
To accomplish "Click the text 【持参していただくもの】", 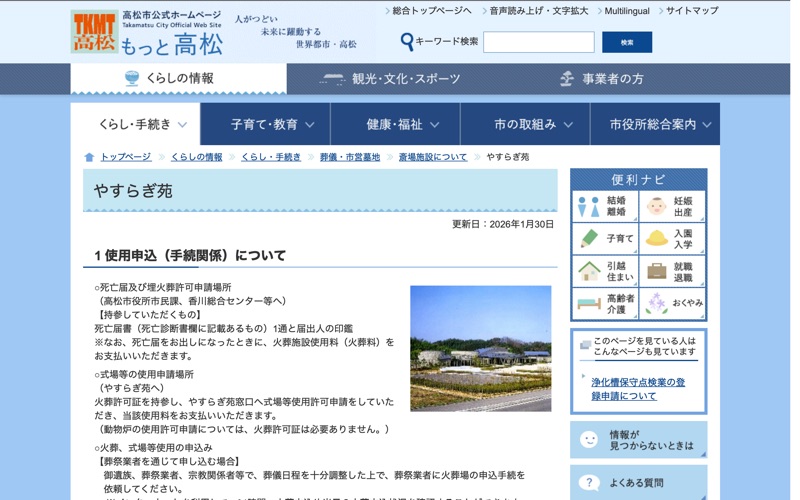I will click(148, 315).
